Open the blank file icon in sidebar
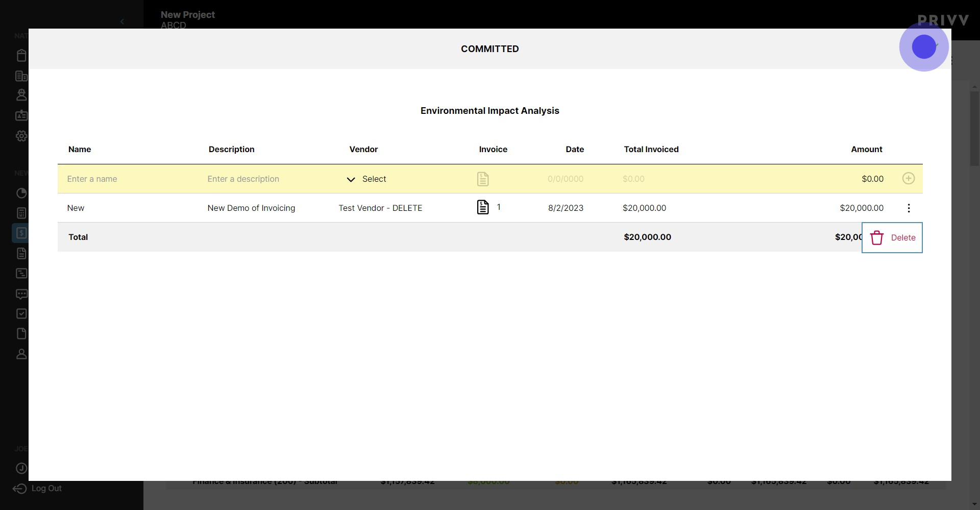The image size is (980, 510). point(21,333)
